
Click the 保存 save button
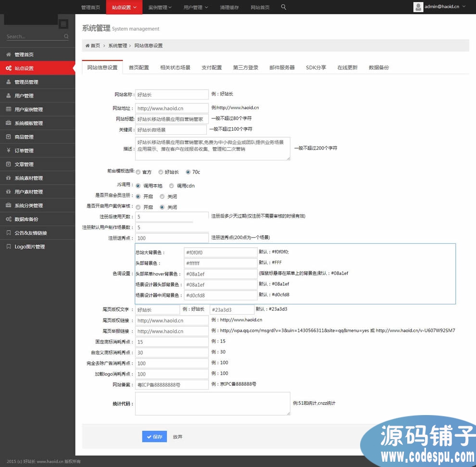(x=154, y=437)
